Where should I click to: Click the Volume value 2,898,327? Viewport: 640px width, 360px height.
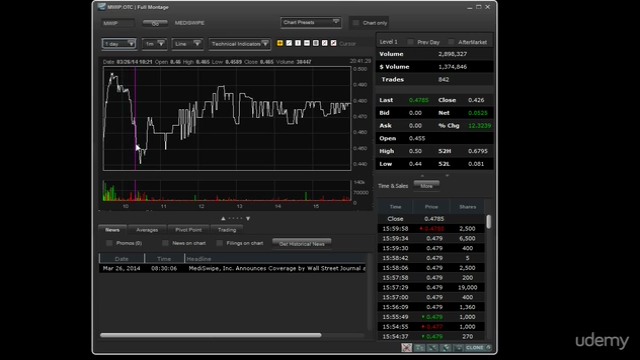click(453, 54)
